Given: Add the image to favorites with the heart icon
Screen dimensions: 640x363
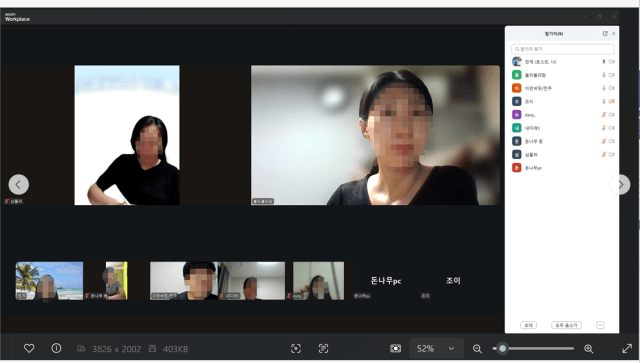Looking at the screenshot, I should click(29, 348).
